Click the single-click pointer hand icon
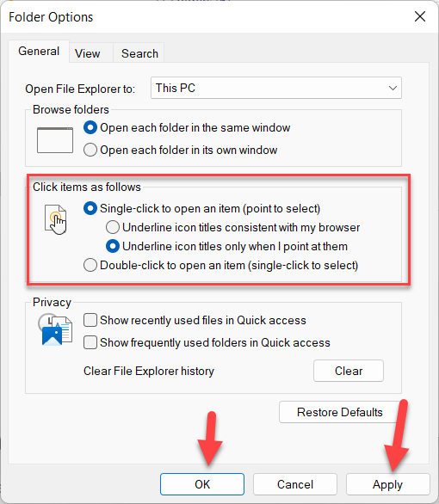 tap(56, 219)
